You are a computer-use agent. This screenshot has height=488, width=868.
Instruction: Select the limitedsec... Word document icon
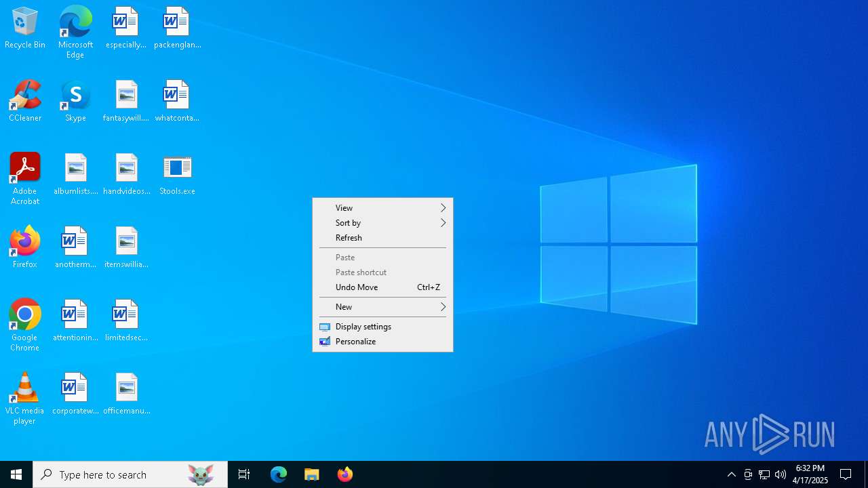[126, 321]
